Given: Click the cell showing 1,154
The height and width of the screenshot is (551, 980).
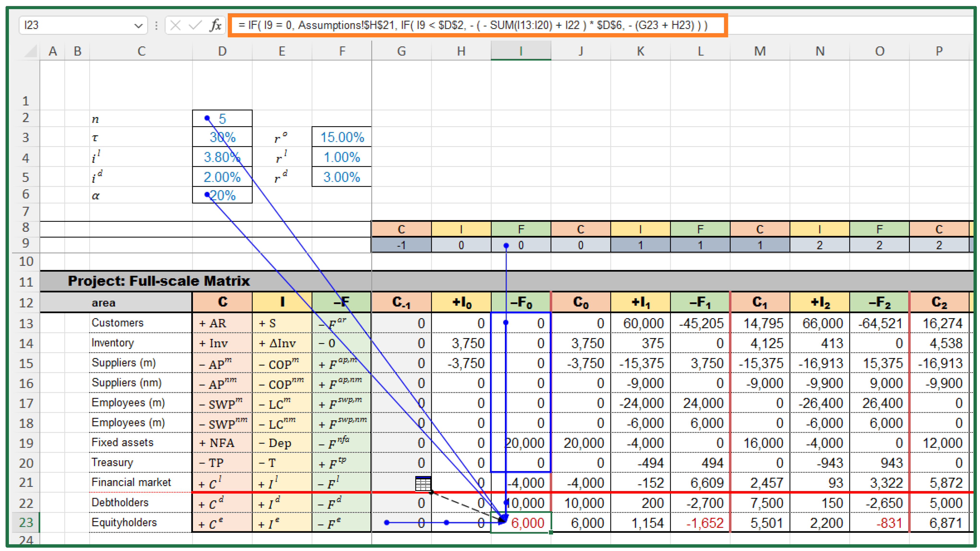Looking at the screenshot, I should [640, 522].
